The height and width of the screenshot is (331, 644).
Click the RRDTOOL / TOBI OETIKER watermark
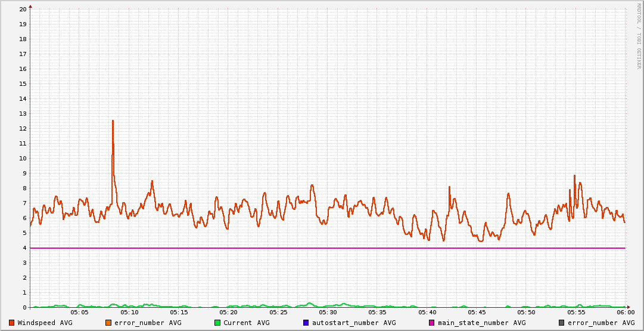[x=639, y=36]
